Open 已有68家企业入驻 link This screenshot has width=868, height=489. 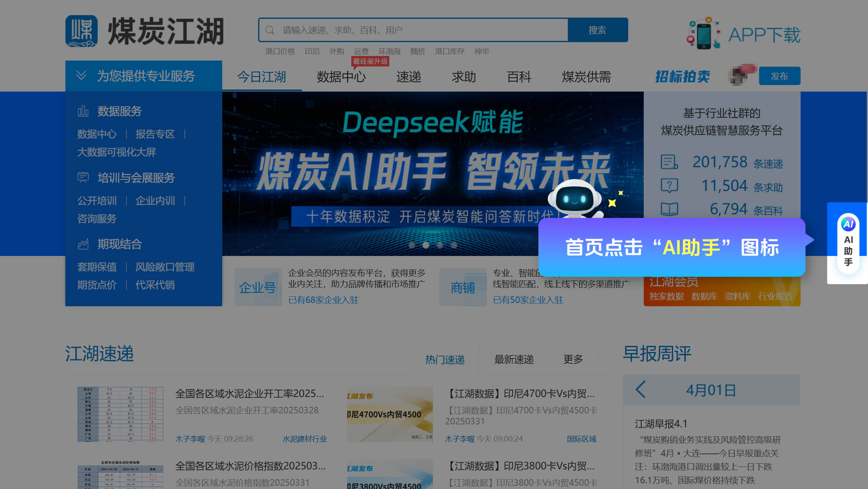tap(323, 300)
